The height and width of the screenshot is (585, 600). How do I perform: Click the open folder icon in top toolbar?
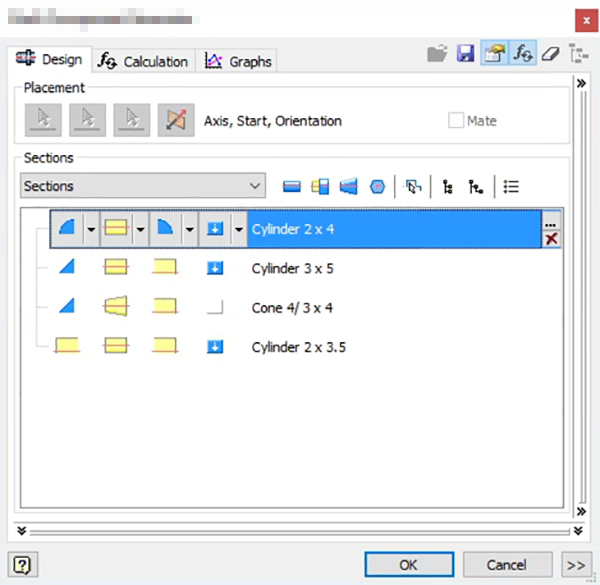click(437, 53)
